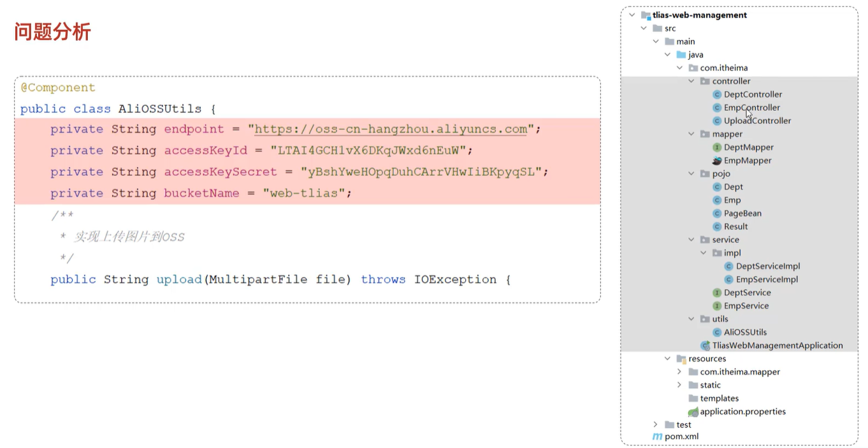Click the AliOSSUtils class icon in tree
This screenshot has height=448, width=868.
[x=717, y=332]
